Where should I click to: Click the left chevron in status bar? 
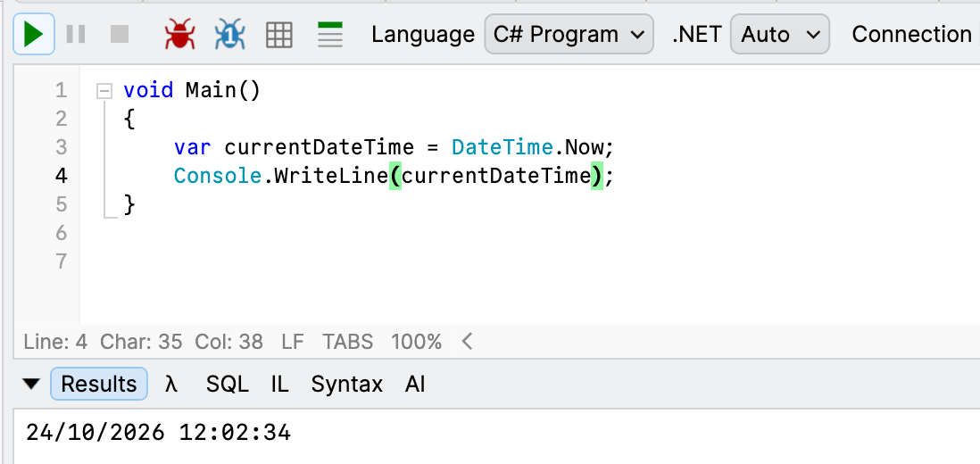[x=466, y=342]
